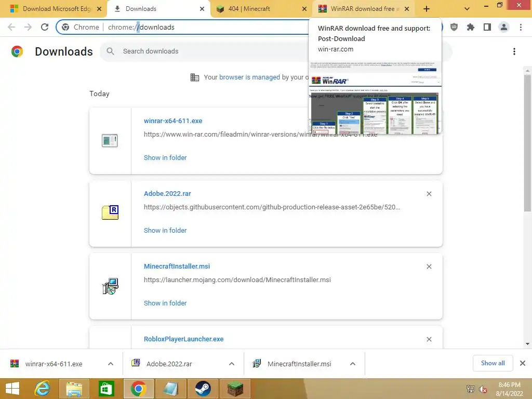
Task: Open Steam from the taskbar
Action: [x=203, y=389]
